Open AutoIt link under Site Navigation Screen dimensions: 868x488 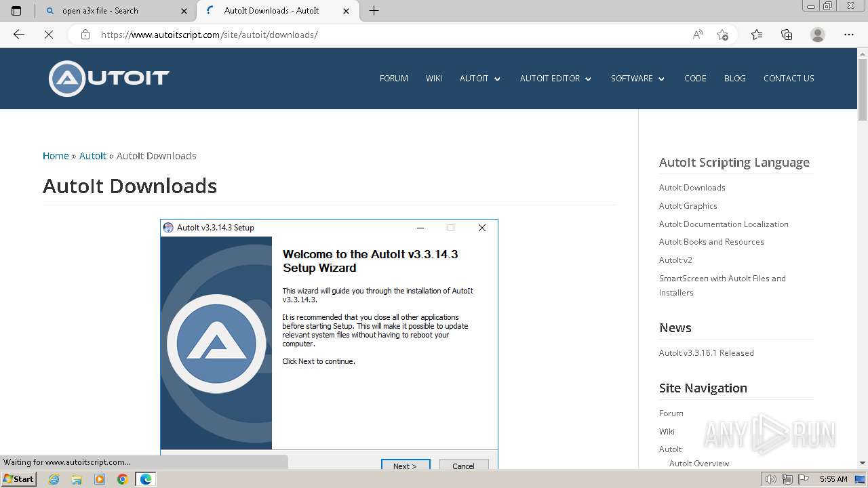[x=671, y=449]
